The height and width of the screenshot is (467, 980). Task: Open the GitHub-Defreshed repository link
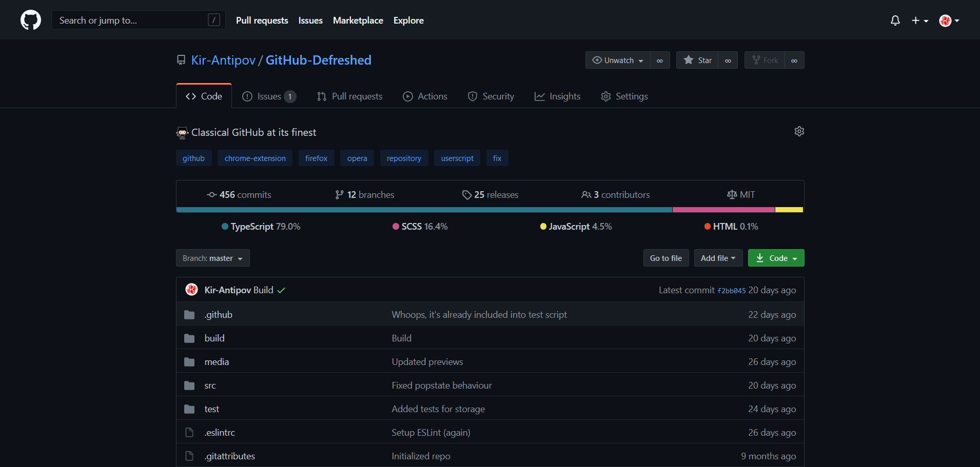coord(318,60)
